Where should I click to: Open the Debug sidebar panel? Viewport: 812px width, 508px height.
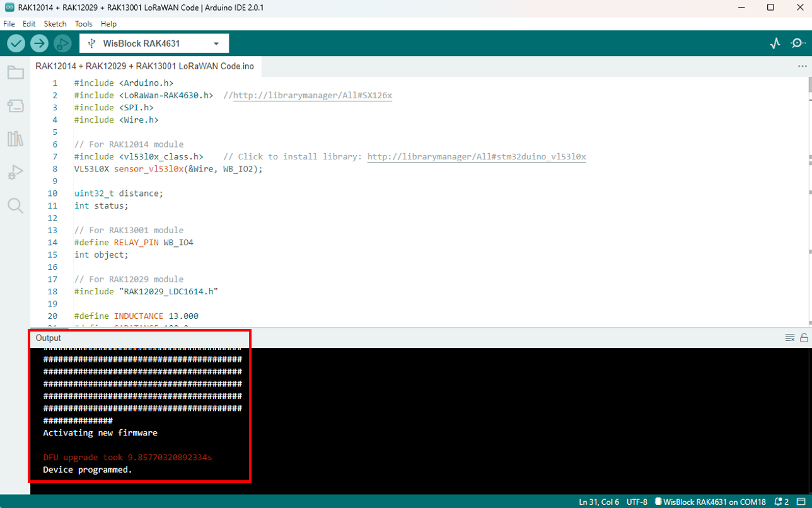[15, 172]
